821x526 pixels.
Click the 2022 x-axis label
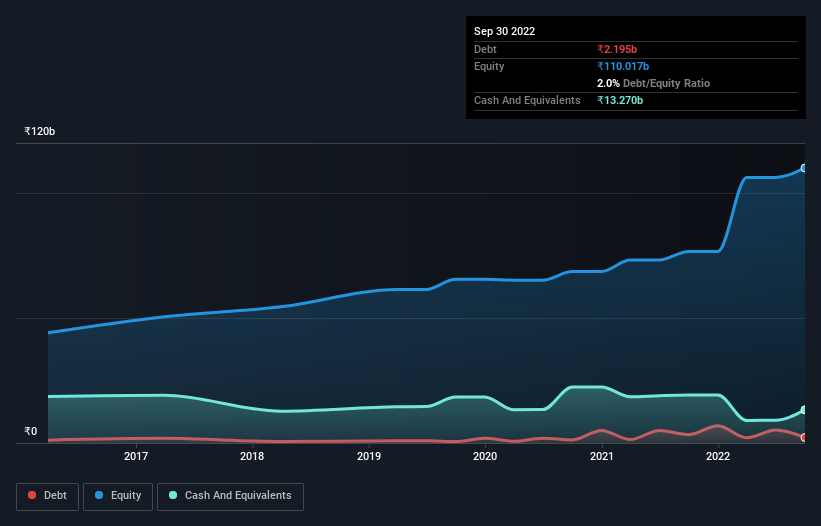click(718, 456)
